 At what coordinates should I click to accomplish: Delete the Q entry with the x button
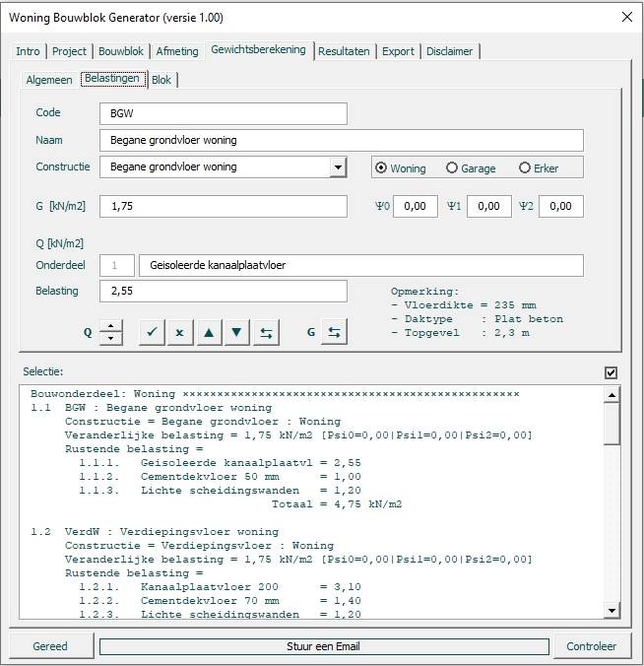[x=180, y=332]
